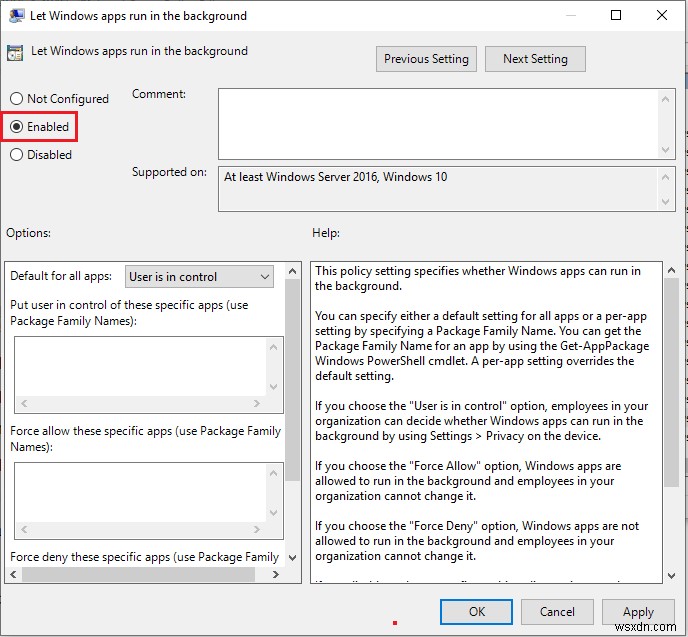The image size is (688, 637).
Task: Click help paragraph about 'Force Allow' option
Action: pyautogui.click(x=468, y=481)
